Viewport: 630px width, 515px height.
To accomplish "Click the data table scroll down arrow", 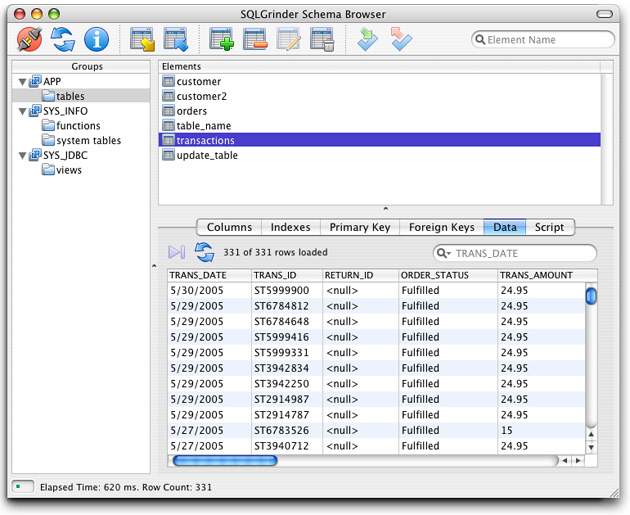I will (591, 447).
